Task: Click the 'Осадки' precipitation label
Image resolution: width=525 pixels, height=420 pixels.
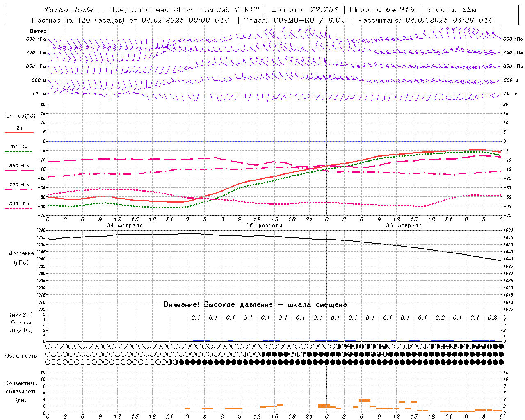Action: (x=21, y=322)
